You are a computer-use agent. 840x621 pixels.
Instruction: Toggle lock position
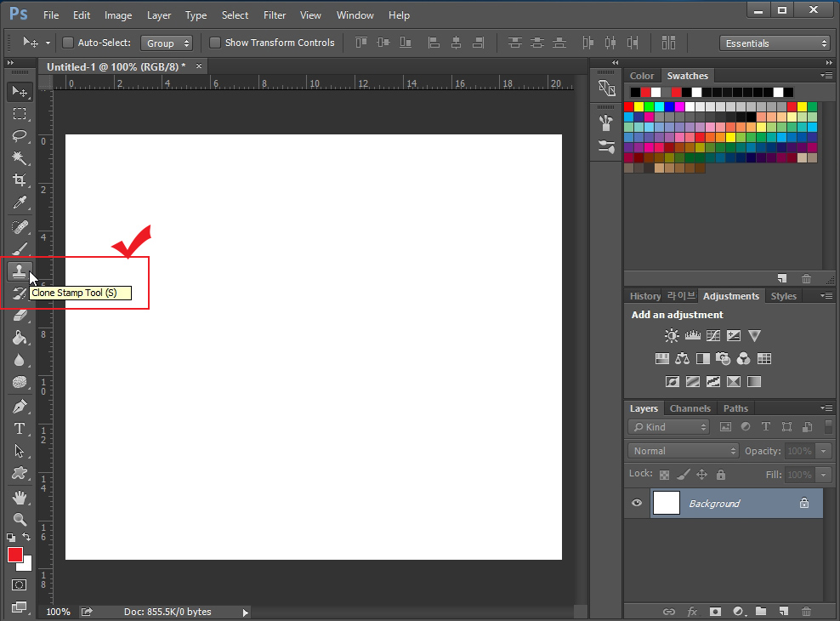pyautogui.click(x=701, y=475)
